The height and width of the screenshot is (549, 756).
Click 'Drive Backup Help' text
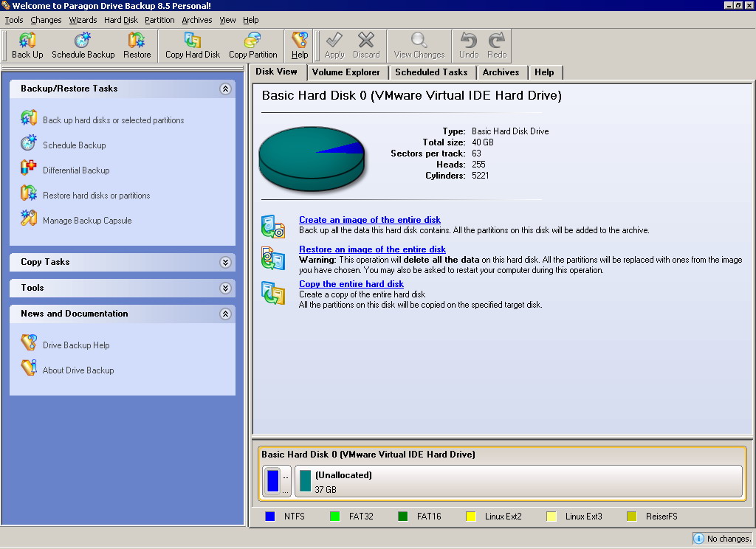coord(76,345)
